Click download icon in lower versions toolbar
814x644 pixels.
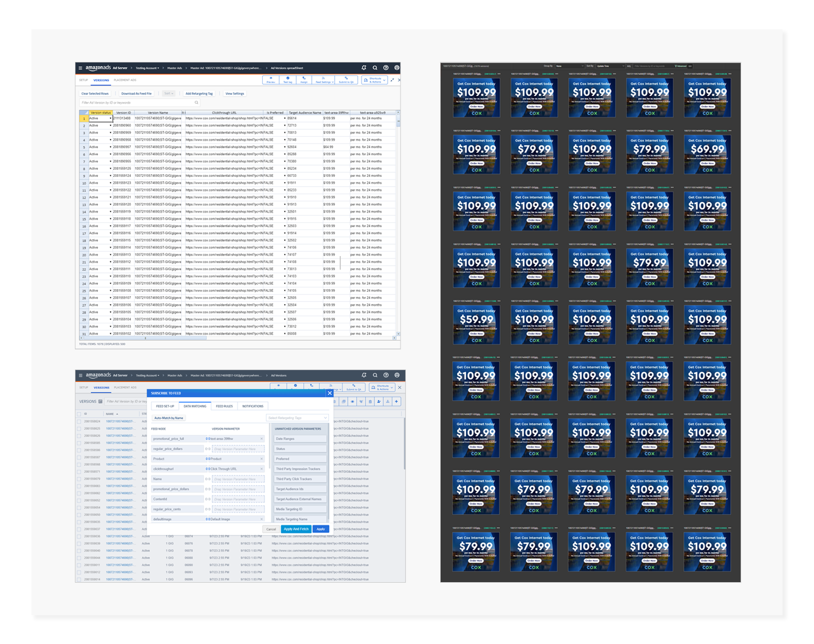(x=387, y=401)
